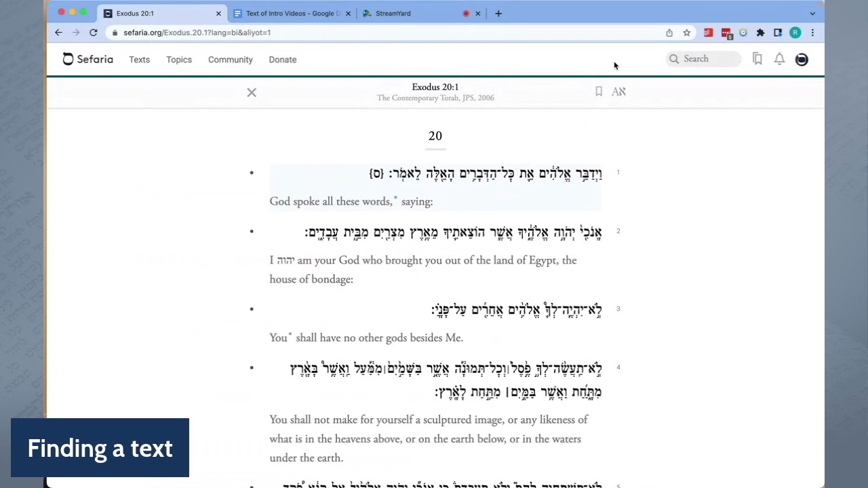Open saved texts bookmark icon in header
Viewport: 868px width, 488px height.
coord(757,59)
